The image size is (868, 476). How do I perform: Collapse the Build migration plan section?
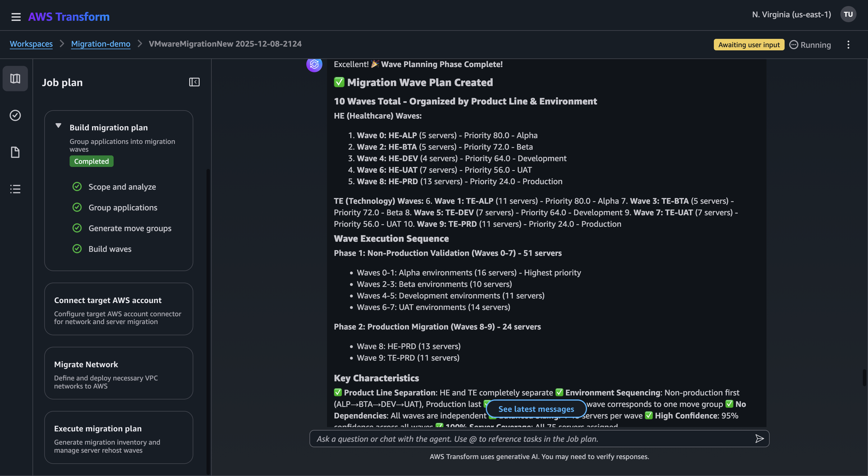point(58,126)
